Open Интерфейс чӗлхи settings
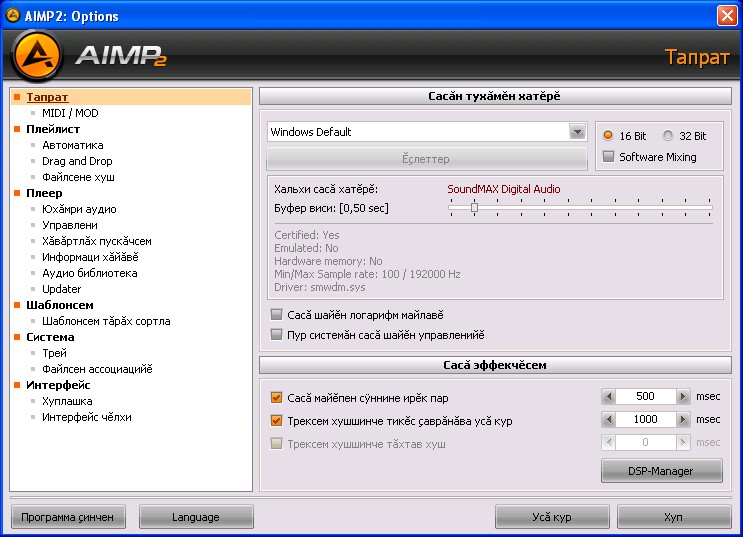Screen dimensions: 743x537 pos(87,417)
